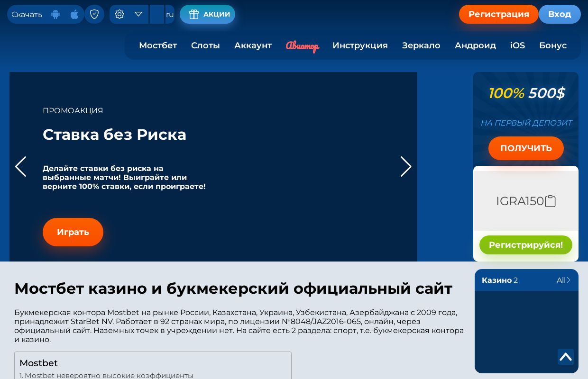Select Зеркало in the navigation
Viewport: 588px width, 379px height.
[421, 45]
